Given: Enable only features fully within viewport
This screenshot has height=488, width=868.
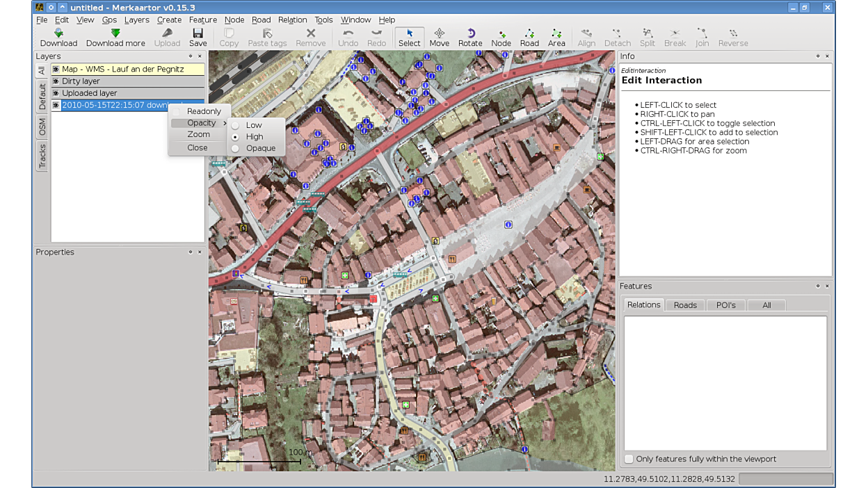Looking at the screenshot, I should click(629, 459).
